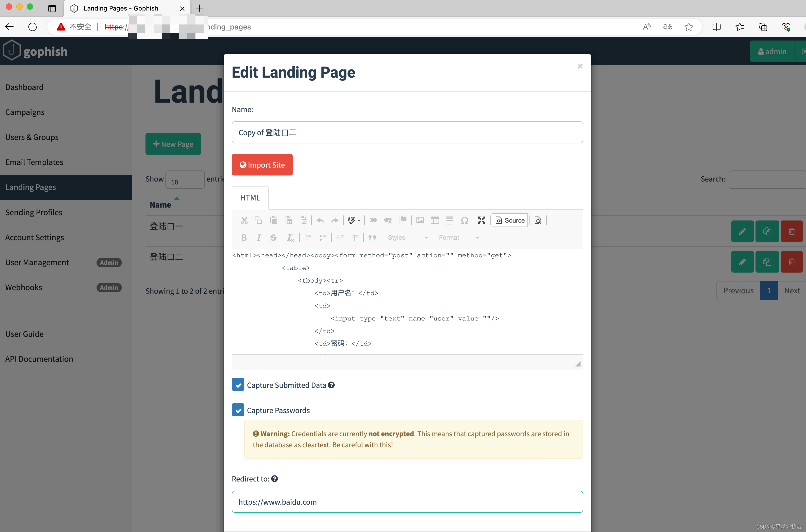Toggle Bold formatting
806x532 pixels.
click(244, 238)
